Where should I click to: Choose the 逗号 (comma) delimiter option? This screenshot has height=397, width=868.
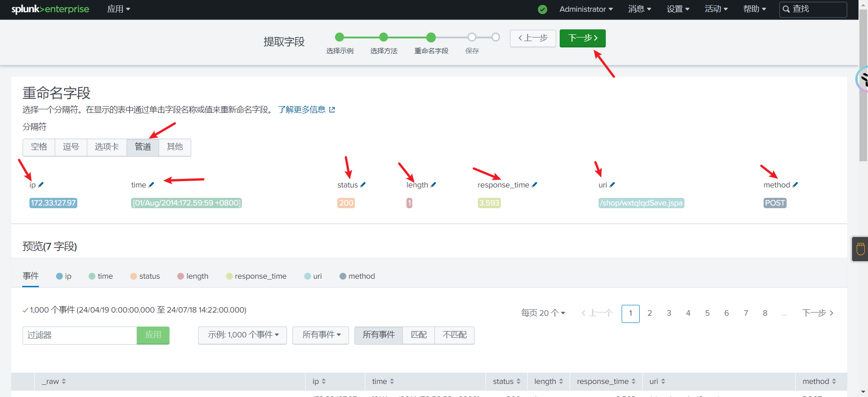pos(71,147)
